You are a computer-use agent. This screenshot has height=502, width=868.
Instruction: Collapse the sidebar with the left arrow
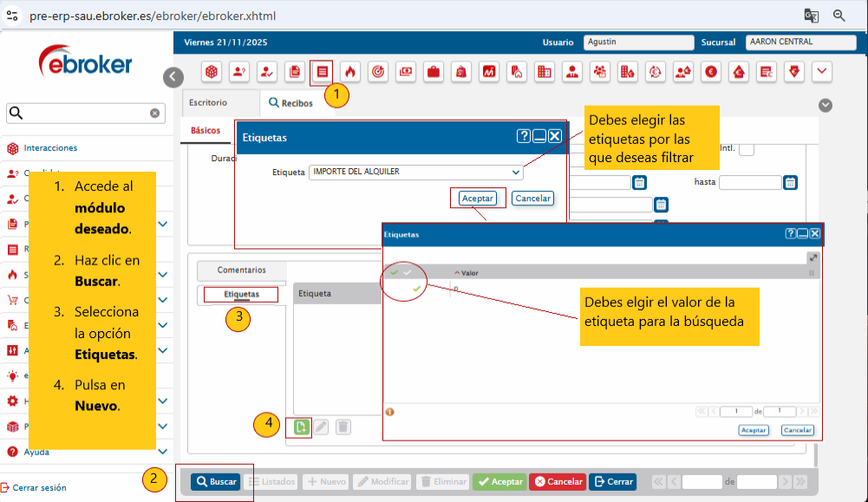(x=173, y=77)
